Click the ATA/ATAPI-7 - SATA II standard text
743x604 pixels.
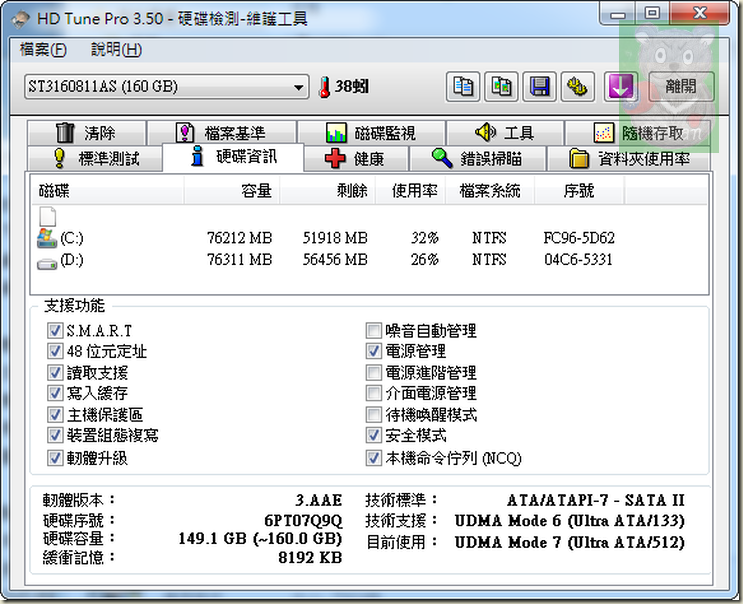[596, 500]
